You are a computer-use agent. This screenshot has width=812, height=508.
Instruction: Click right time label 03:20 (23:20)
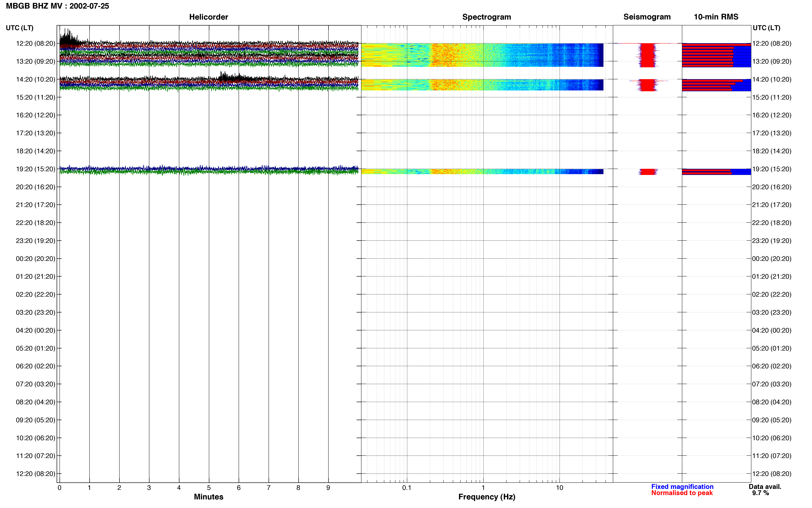pos(772,312)
